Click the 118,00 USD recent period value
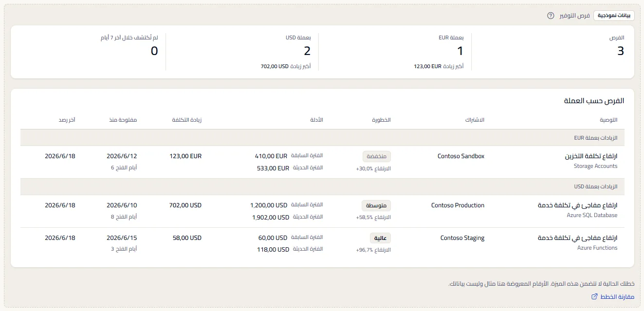This screenshot has height=311, width=644. (273, 250)
